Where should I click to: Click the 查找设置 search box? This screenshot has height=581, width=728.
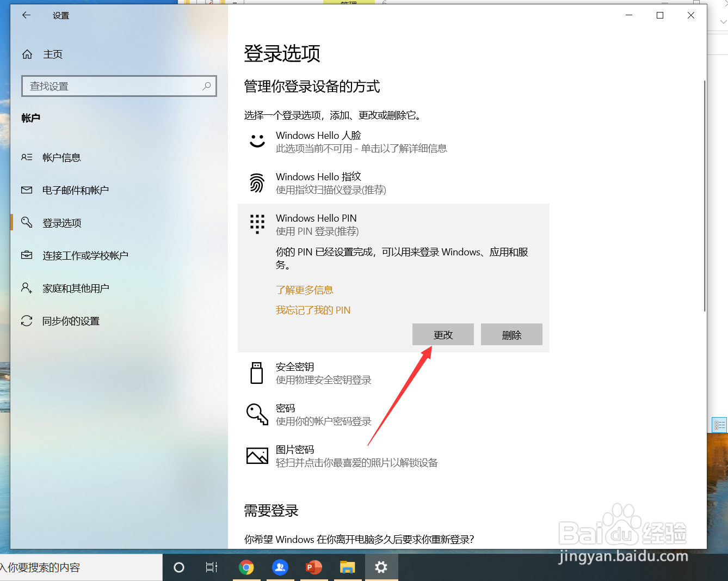119,86
